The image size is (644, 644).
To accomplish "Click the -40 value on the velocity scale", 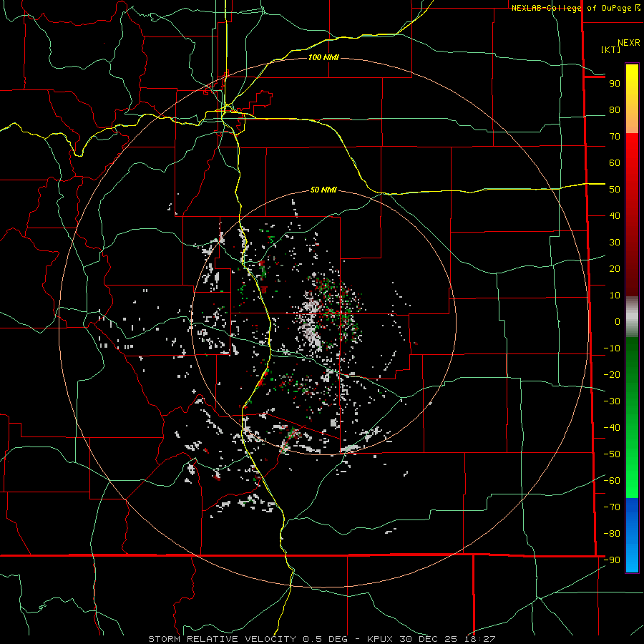I will point(612,428).
